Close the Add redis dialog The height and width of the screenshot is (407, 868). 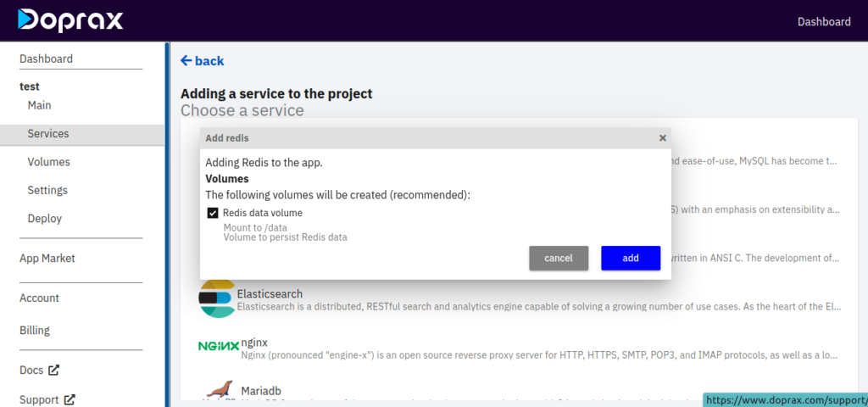click(x=662, y=138)
